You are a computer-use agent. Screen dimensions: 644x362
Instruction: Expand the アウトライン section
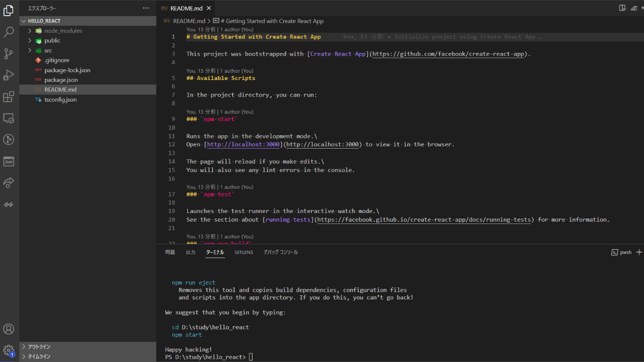87,347
